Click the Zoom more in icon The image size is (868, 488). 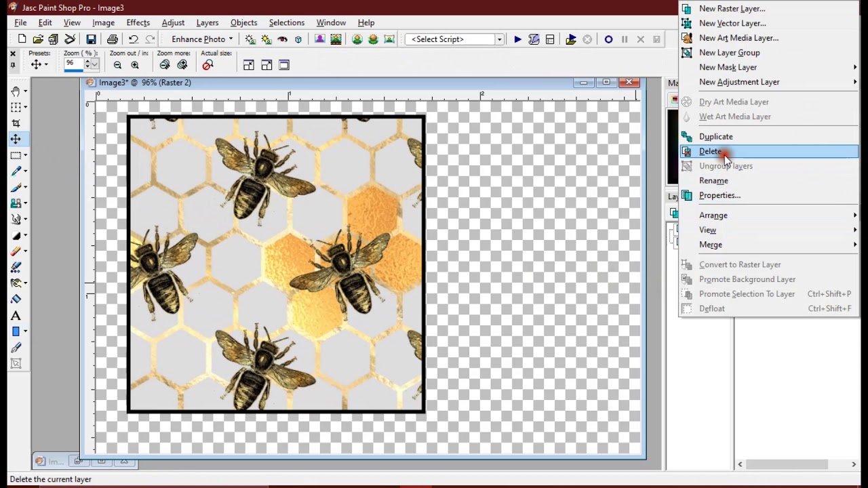pyautogui.click(x=182, y=65)
